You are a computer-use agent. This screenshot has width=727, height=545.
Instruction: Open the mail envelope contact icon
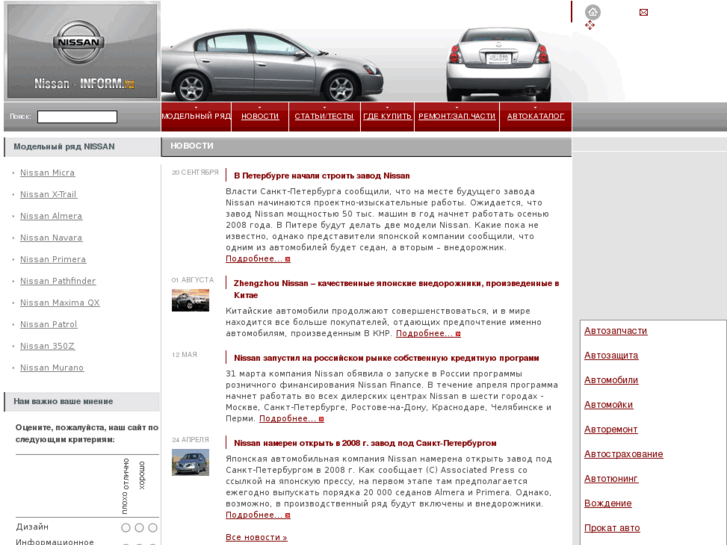643,13
